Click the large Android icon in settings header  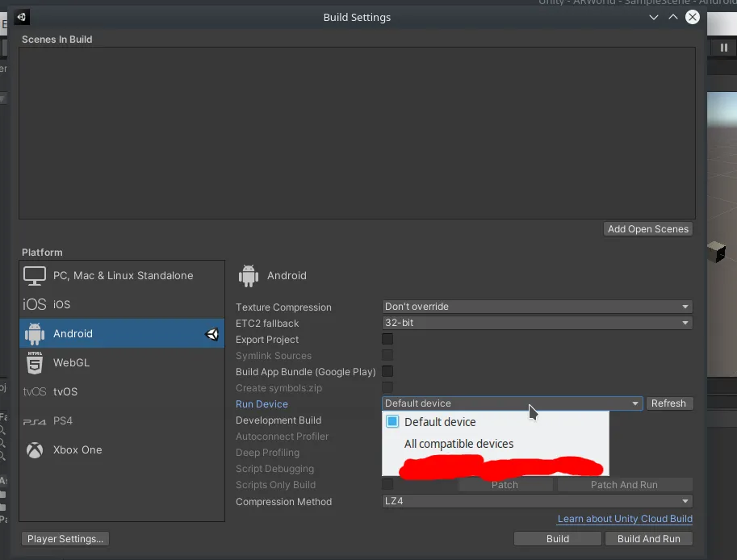(x=249, y=276)
